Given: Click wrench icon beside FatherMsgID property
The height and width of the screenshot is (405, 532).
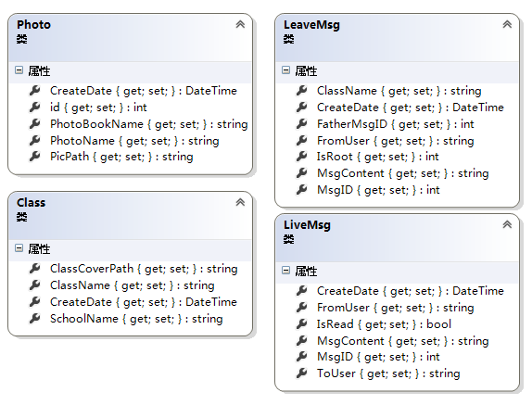Looking at the screenshot, I should click(302, 124).
